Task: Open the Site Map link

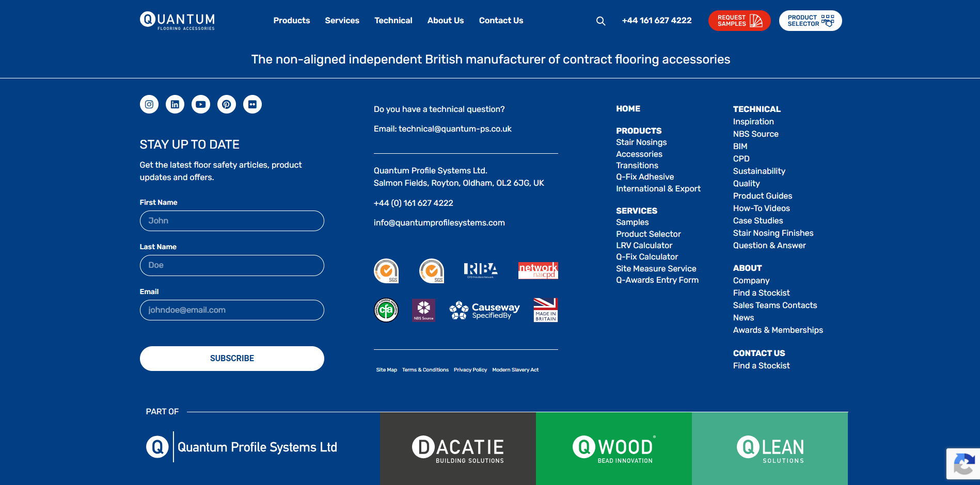Action: click(x=387, y=370)
